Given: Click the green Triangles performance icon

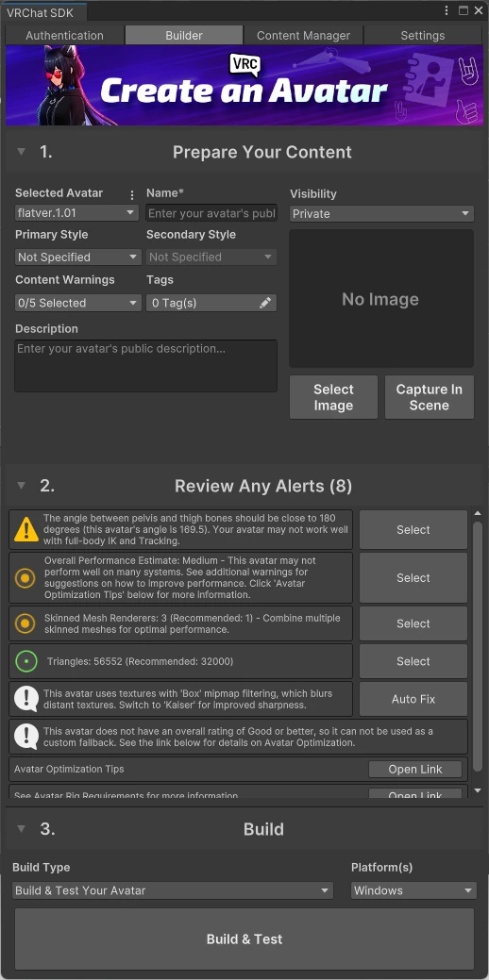Looking at the screenshot, I should pos(26,661).
